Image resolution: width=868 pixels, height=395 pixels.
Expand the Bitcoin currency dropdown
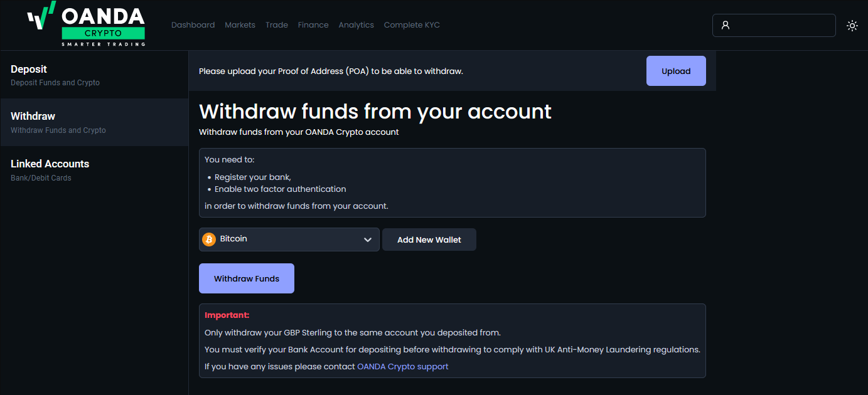point(289,239)
